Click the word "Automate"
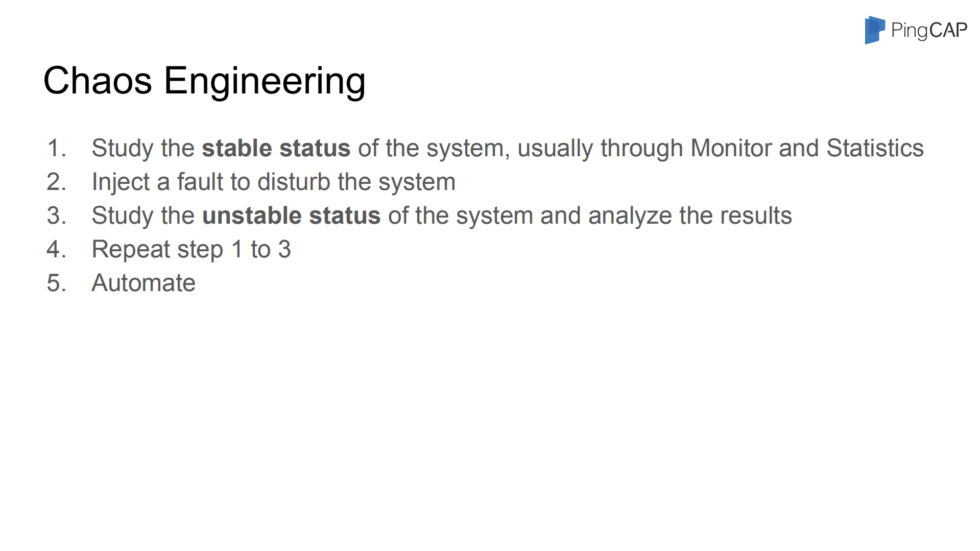 144,283
